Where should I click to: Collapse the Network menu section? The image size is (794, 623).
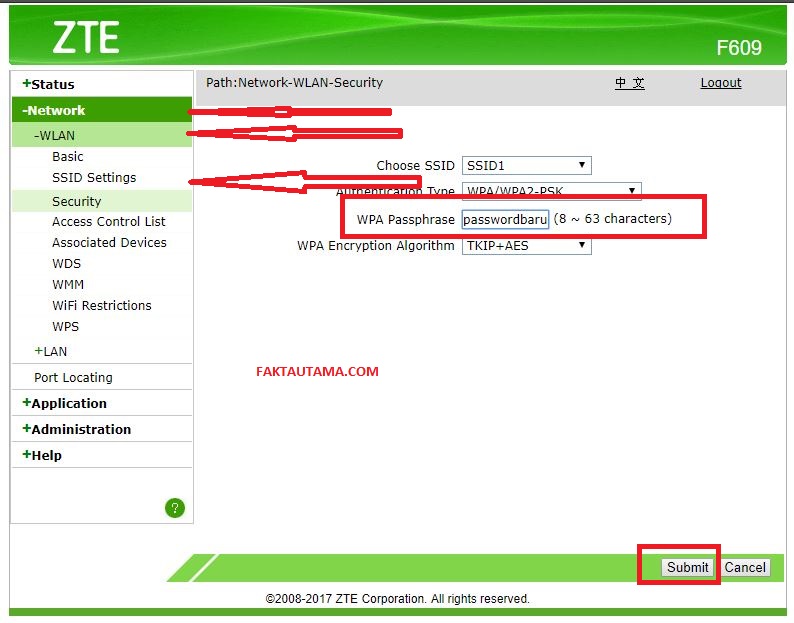[x=54, y=110]
